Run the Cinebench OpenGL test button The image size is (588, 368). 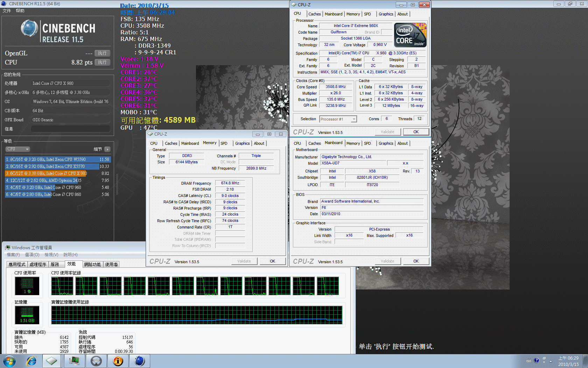(103, 53)
